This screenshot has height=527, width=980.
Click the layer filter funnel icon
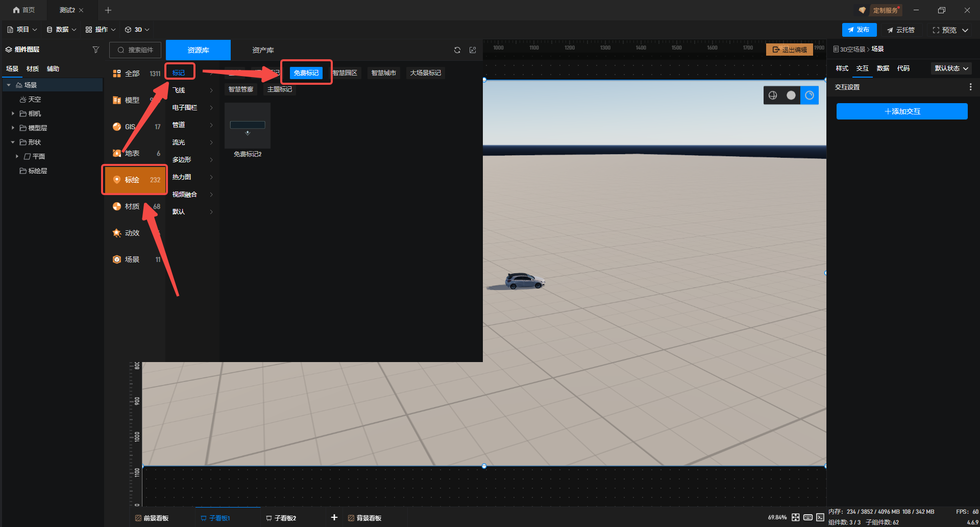pyautogui.click(x=95, y=50)
